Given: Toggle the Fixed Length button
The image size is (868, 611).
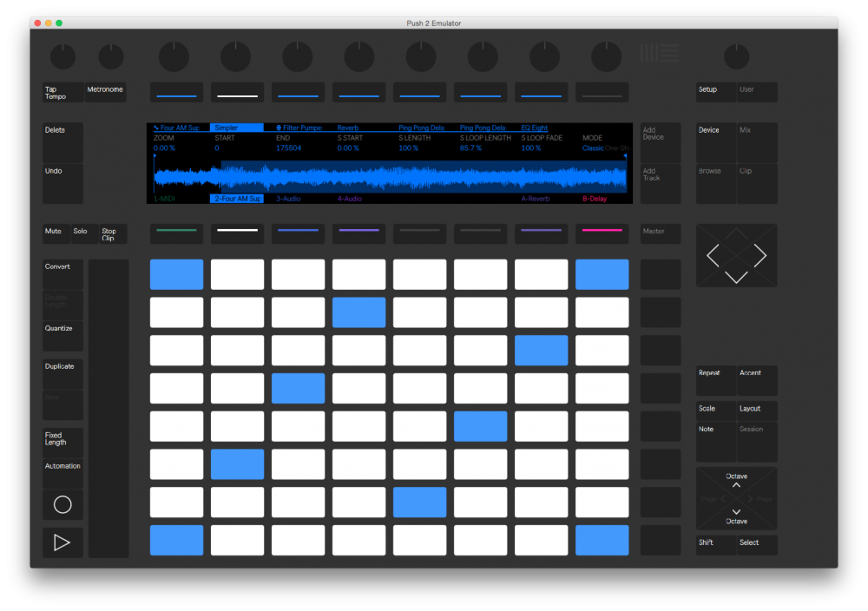Looking at the screenshot, I should pos(62,443).
